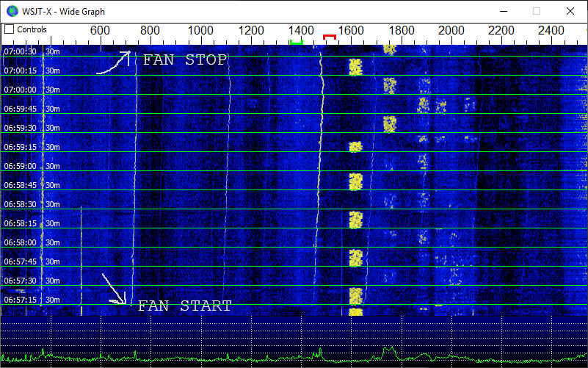Click the 2400 Hz label on frequency scale
The height and width of the screenshot is (368, 588).
point(551,30)
